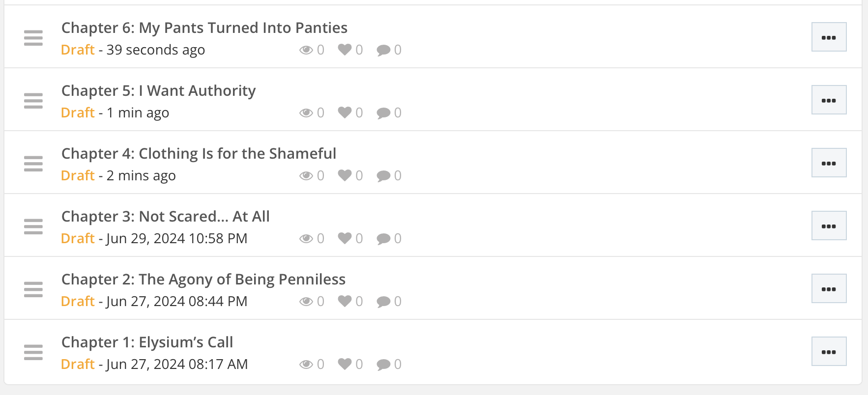Open more options menu for Chapter 6

tap(829, 37)
